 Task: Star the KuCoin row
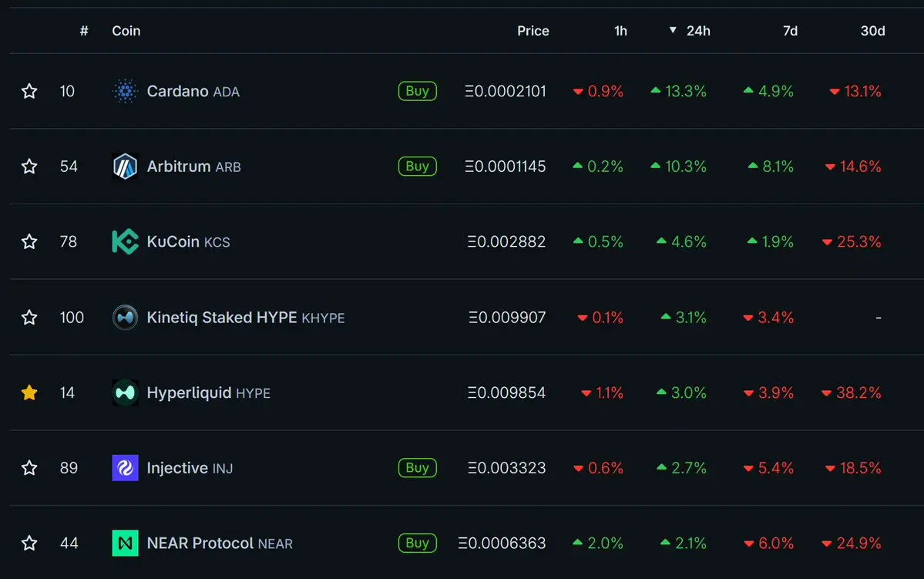pyautogui.click(x=29, y=241)
